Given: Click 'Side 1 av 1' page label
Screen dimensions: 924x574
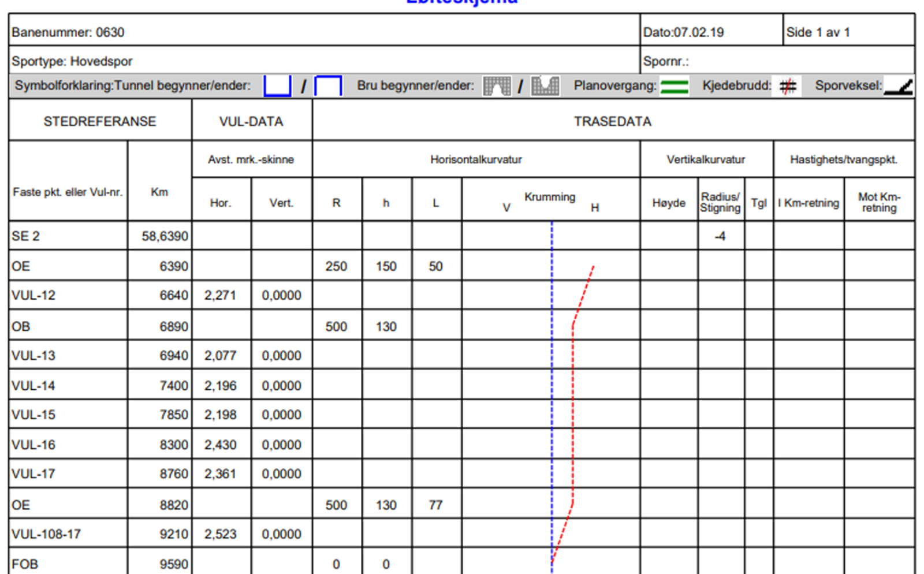Looking at the screenshot, I should point(818,32).
